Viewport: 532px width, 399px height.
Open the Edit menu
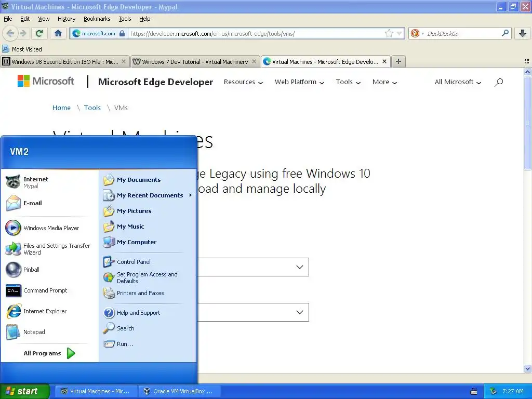[25, 19]
